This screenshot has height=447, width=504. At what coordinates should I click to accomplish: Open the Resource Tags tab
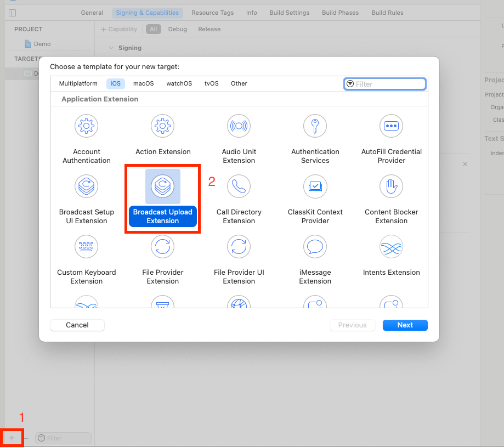point(212,13)
